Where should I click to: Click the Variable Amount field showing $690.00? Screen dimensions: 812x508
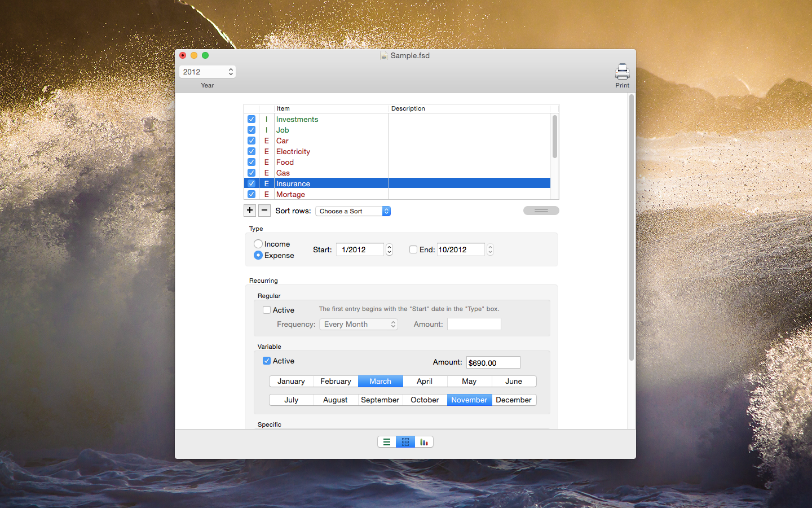[493, 362]
